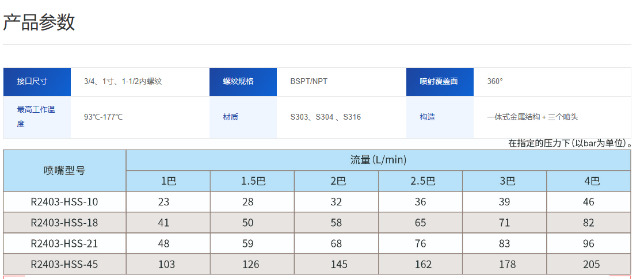Click the 最高工作温度 label
This screenshot has width=644, height=279.
36,116
